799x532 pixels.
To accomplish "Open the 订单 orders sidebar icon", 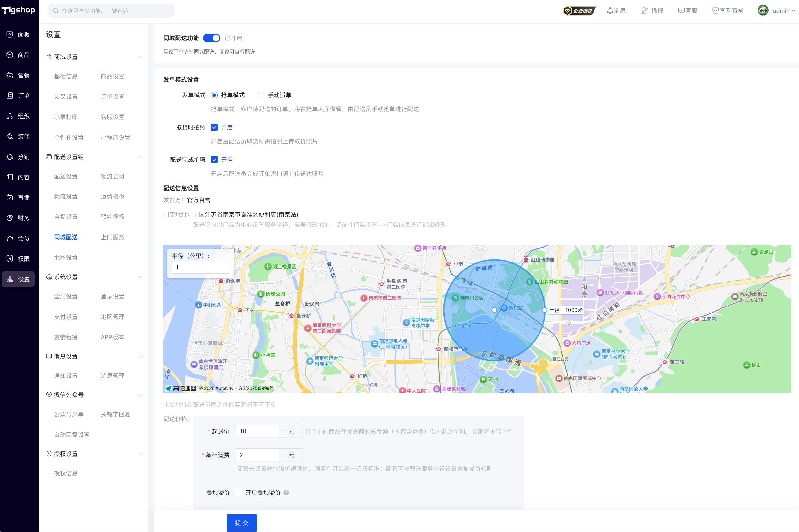I will [10, 95].
